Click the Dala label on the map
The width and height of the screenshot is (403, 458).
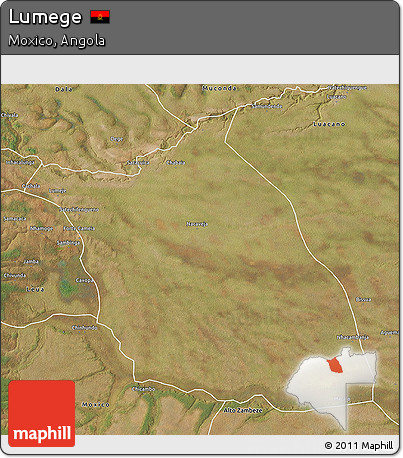point(64,89)
